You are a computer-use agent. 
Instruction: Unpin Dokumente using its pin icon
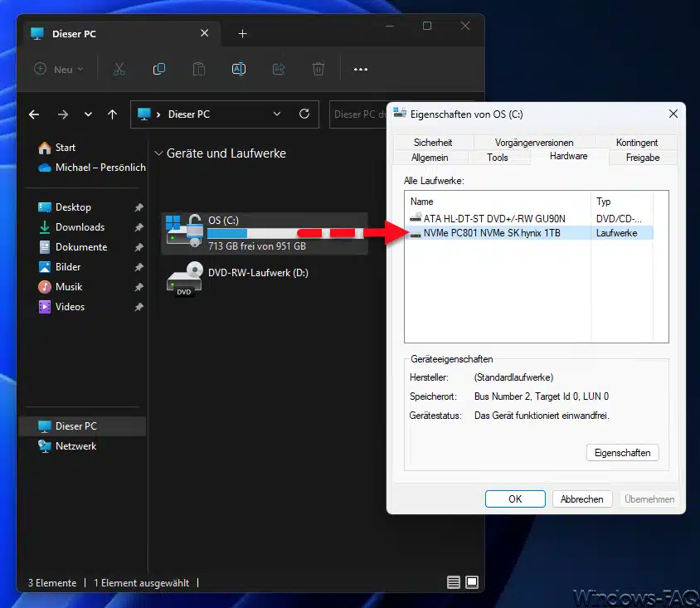click(x=139, y=247)
